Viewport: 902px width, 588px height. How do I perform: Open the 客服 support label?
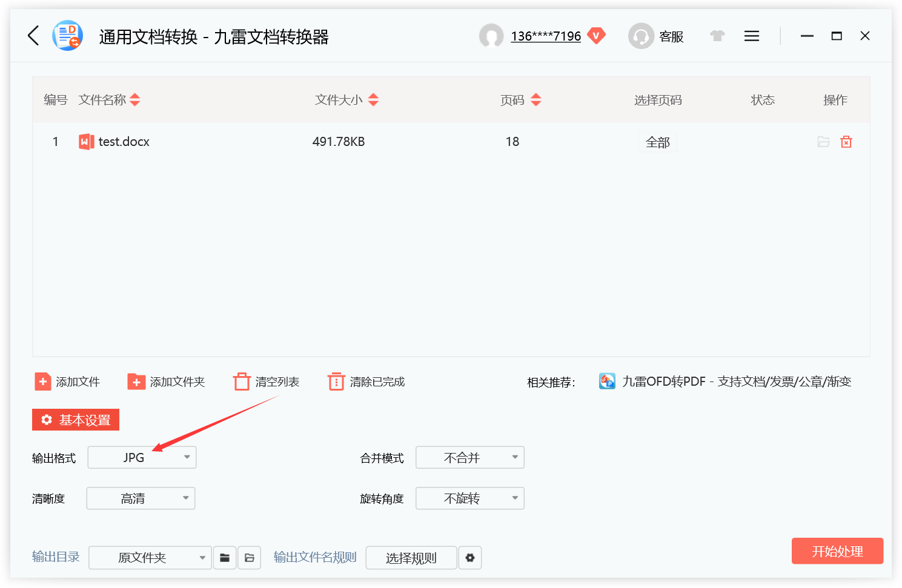pyautogui.click(x=671, y=37)
